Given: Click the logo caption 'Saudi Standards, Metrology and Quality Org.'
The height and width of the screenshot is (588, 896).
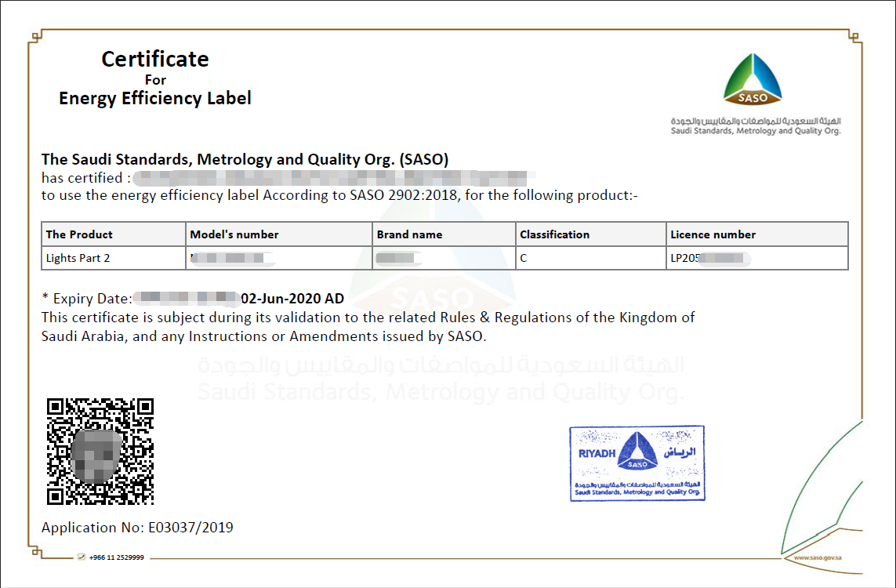Looking at the screenshot, I should 756,131.
